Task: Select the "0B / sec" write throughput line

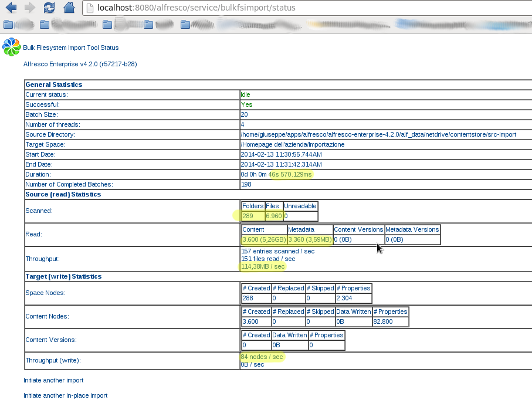Action: click(252, 365)
